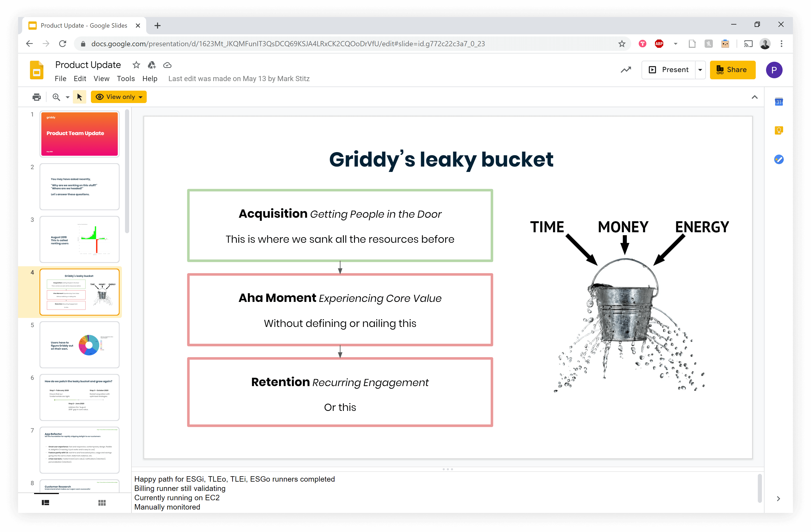The image size is (811, 532).
Task: Open the Edit menu
Action: click(80, 79)
